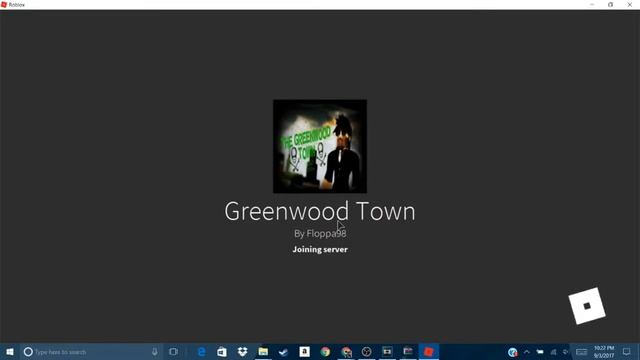Viewport: 640px width, 360px height.
Task: Open the touch keyboard tray icon
Action: coord(581,351)
